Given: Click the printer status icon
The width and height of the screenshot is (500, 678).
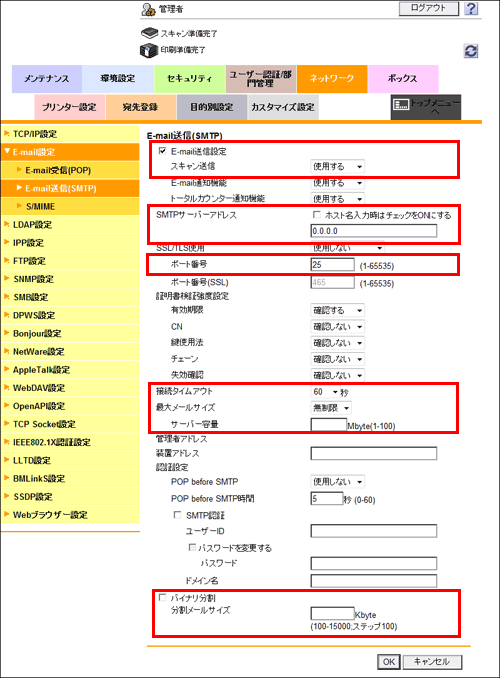Looking at the screenshot, I should click(149, 50).
